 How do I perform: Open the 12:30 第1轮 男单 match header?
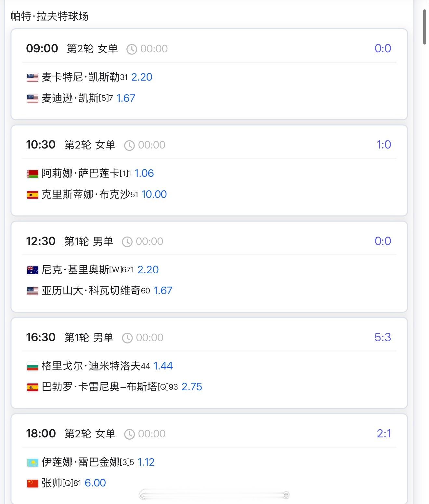pyautogui.click(x=70, y=241)
